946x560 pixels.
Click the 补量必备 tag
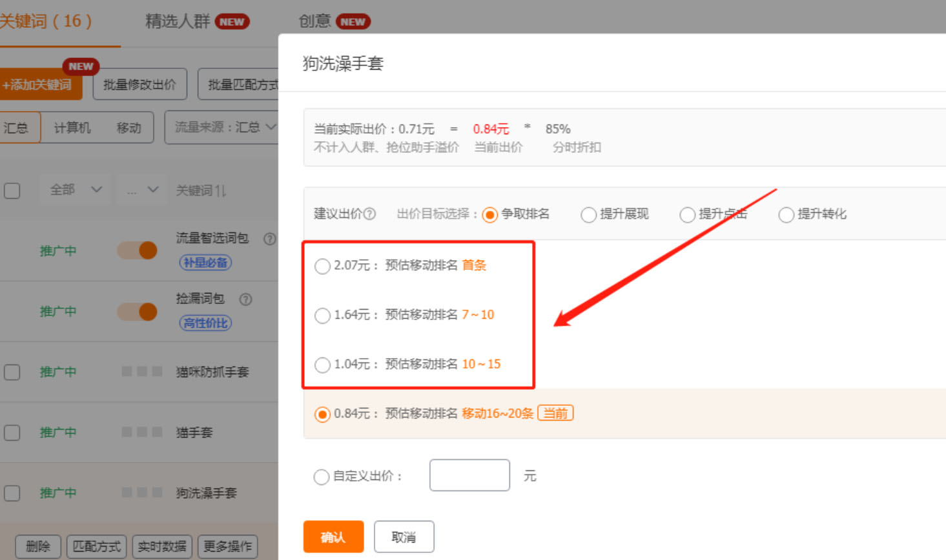coord(205,263)
